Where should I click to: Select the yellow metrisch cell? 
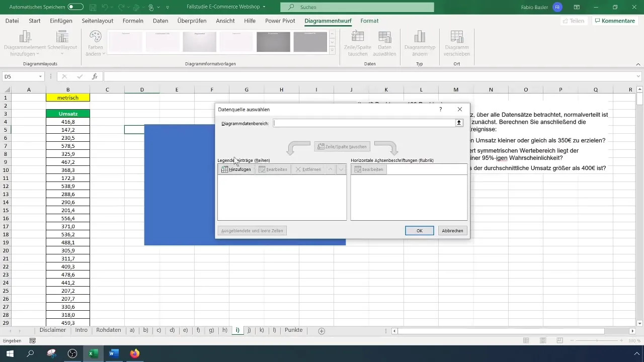pyautogui.click(x=68, y=98)
